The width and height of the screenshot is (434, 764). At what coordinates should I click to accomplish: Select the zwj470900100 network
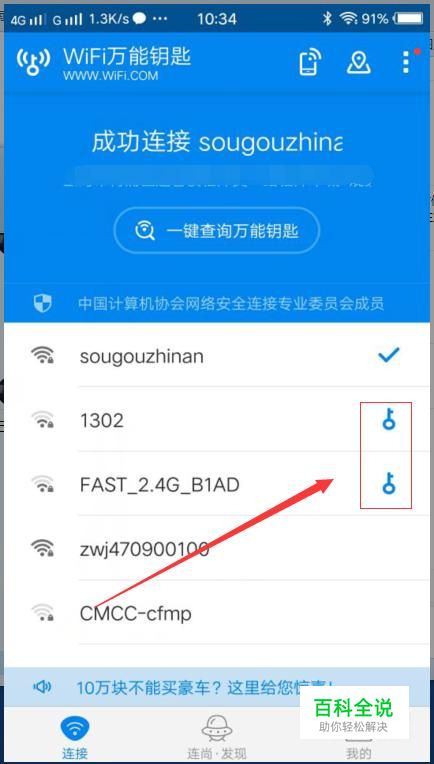tap(217, 548)
